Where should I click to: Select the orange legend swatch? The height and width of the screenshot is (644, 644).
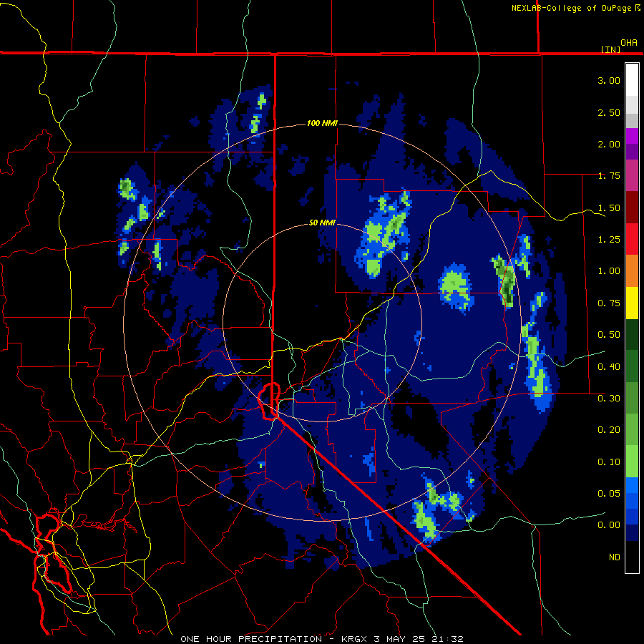tap(632, 271)
